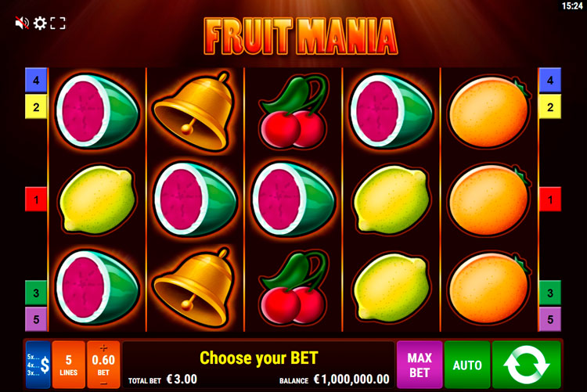
Task: Start Auto spin mode
Action: [466, 365]
